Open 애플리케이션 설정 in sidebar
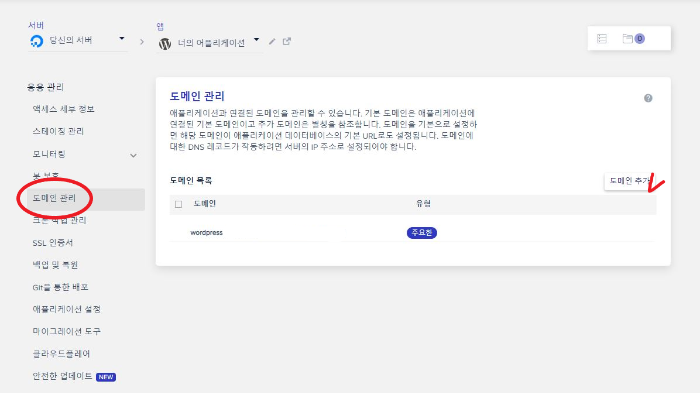 [x=67, y=309]
